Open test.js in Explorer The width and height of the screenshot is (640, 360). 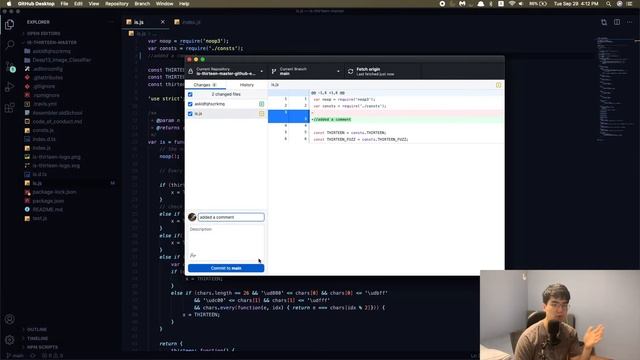coord(40,218)
